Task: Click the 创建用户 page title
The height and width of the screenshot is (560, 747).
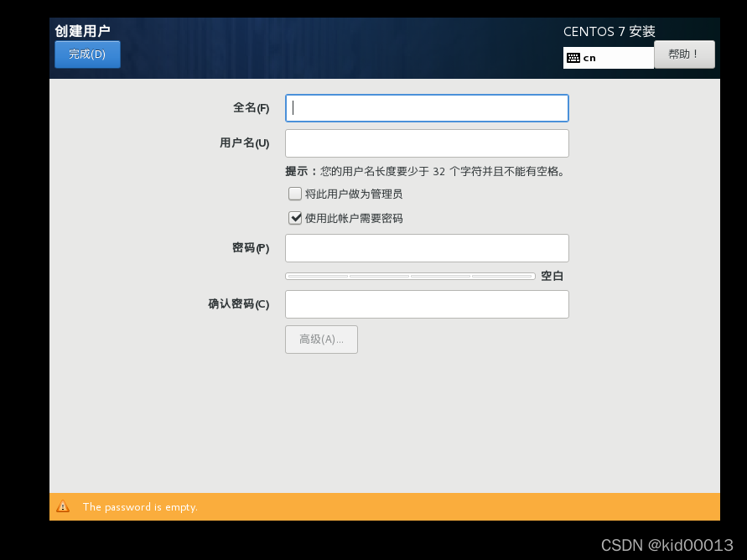Action: coord(82,31)
